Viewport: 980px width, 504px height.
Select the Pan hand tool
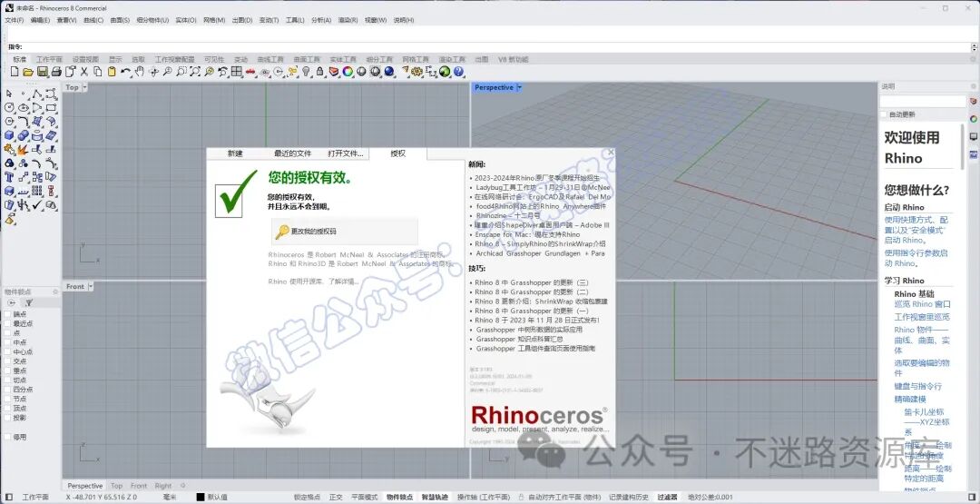(140, 72)
